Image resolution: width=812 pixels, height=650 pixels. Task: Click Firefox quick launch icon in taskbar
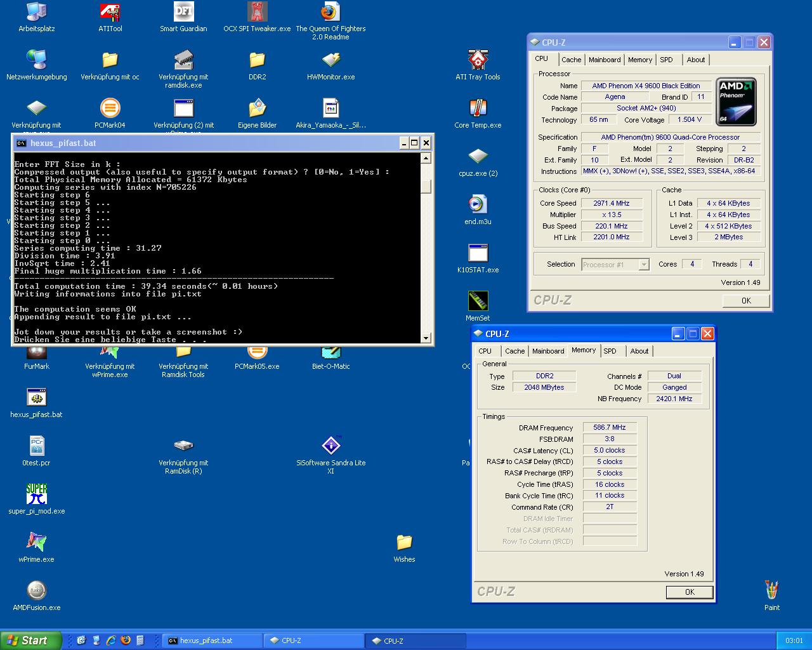click(x=126, y=640)
